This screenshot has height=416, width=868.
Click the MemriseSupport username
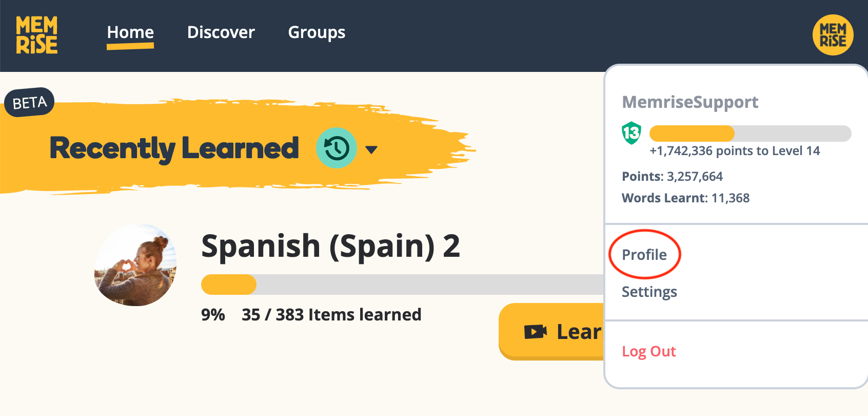[x=690, y=102]
